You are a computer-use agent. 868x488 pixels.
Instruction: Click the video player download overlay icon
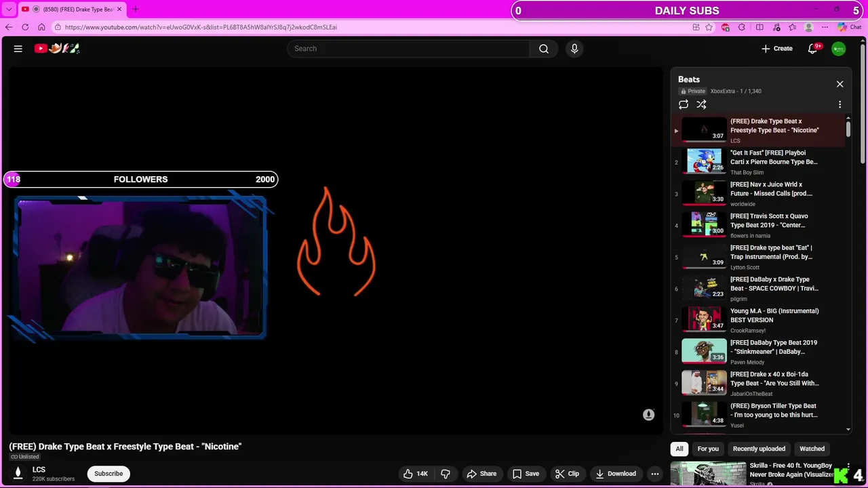coord(649,415)
